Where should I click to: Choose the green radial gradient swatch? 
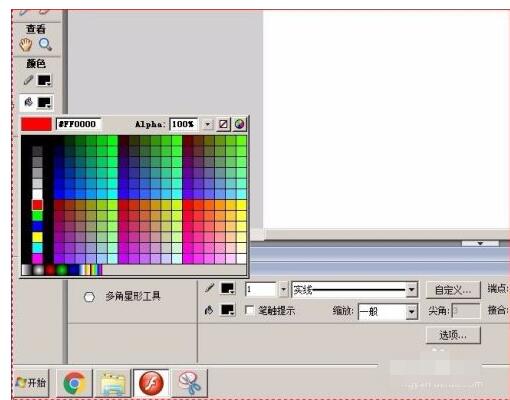coord(62,269)
